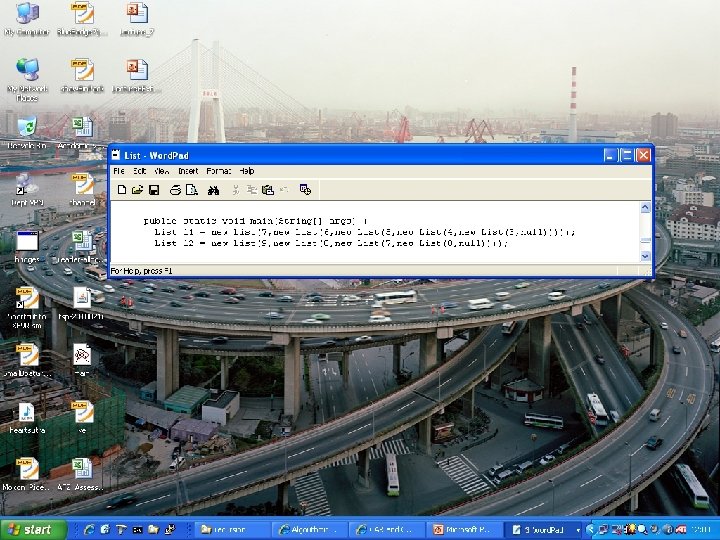Open the Help menu in WordPad
The image size is (720, 540).
tap(247, 171)
